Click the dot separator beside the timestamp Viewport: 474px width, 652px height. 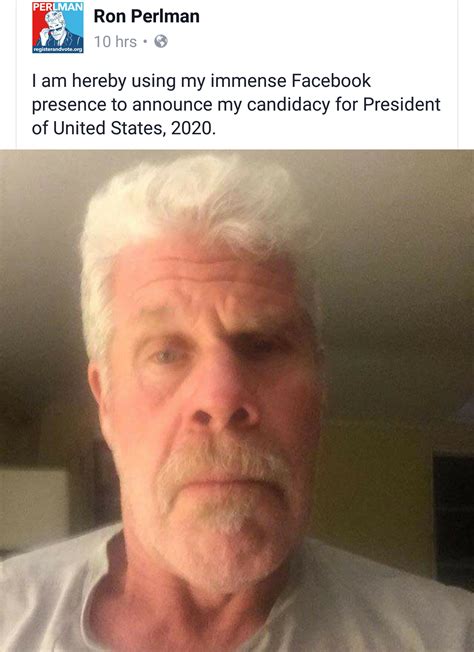point(145,42)
